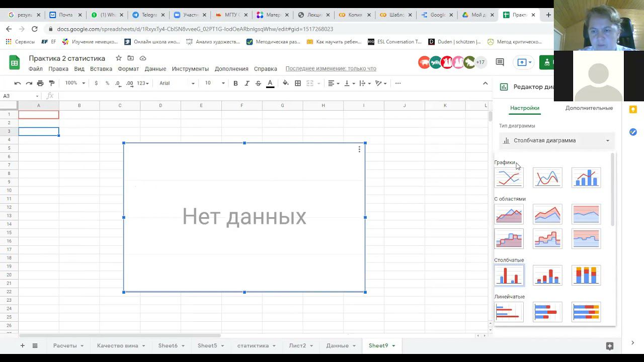Switch to the Дополнительные tab
The height and width of the screenshot is (362, 644).
tap(589, 108)
